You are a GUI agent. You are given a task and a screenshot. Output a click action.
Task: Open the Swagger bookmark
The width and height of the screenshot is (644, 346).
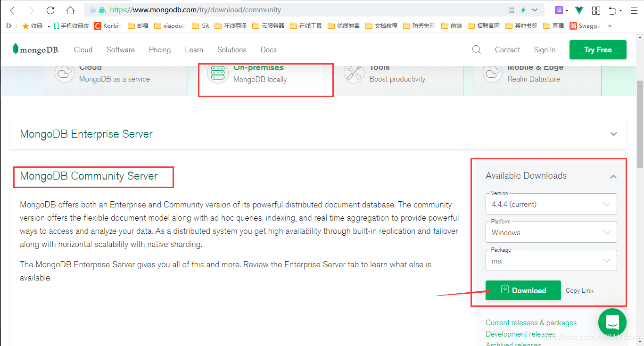[585, 26]
